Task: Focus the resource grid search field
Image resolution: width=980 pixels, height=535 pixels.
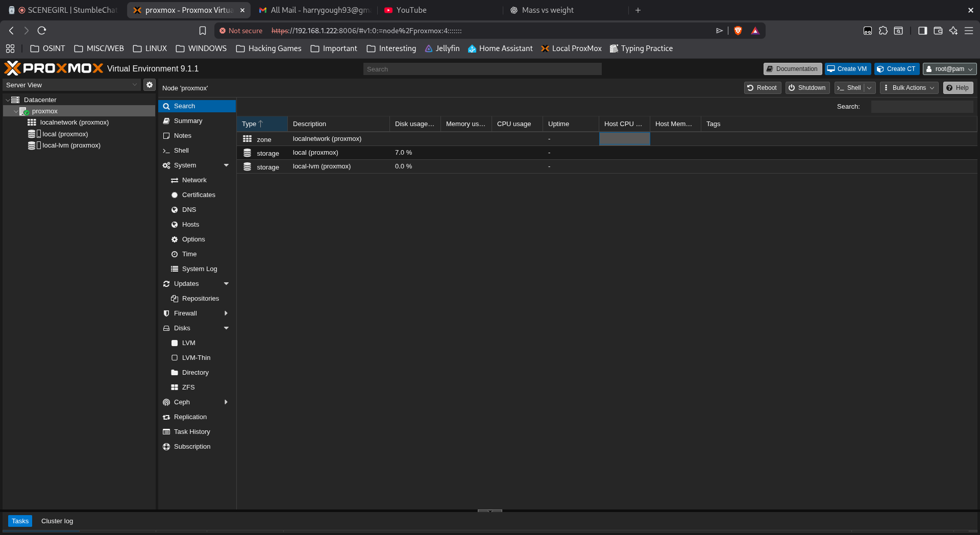Action: point(922,106)
